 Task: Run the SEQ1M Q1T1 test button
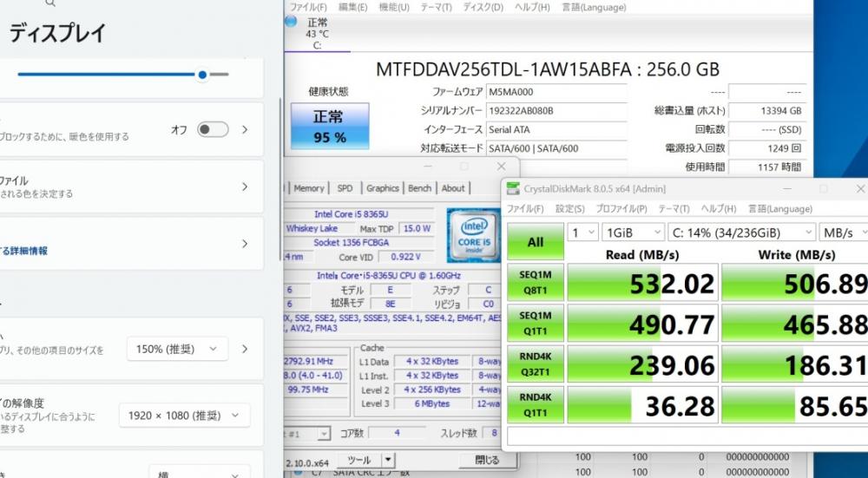click(536, 323)
